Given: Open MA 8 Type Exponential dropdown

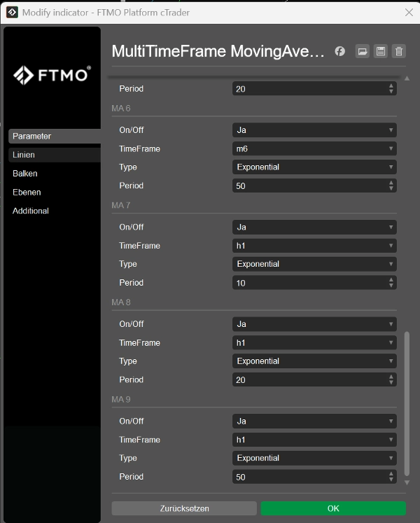Looking at the screenshot, I should [x=314, y=361].
